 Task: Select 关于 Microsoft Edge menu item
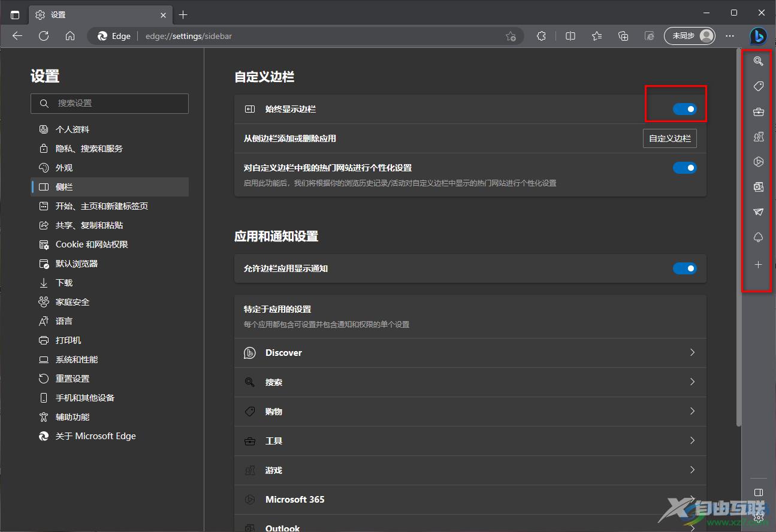pos(110,436)
